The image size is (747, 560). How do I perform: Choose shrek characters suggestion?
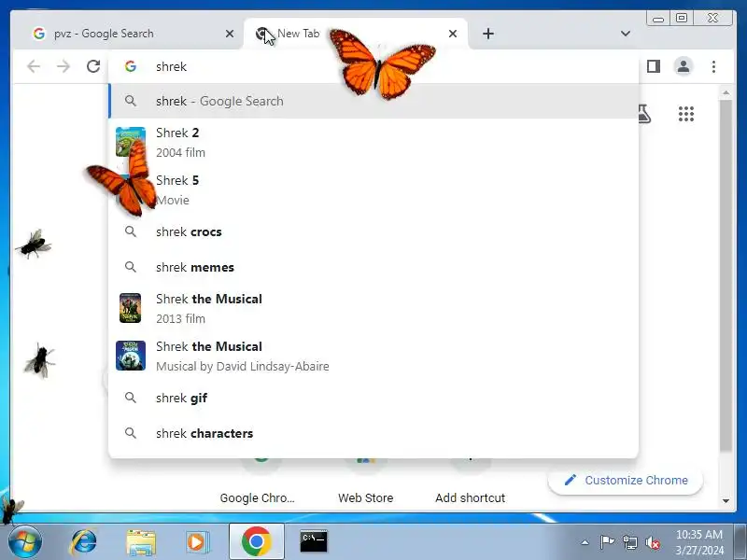coord(374,433)
